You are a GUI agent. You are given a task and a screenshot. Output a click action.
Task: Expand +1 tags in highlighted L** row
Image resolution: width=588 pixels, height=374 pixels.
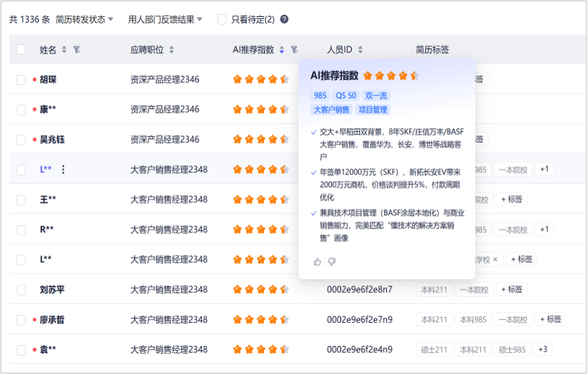pyautogui.click(x=544, y=169)
